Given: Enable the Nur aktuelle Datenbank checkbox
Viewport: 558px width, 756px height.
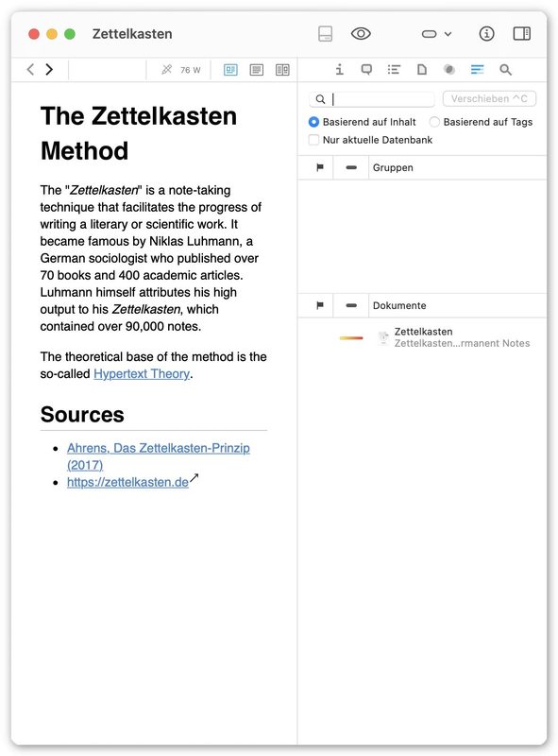Looking at the screenshot, I should pyautogui.click(x=313, y=140).
